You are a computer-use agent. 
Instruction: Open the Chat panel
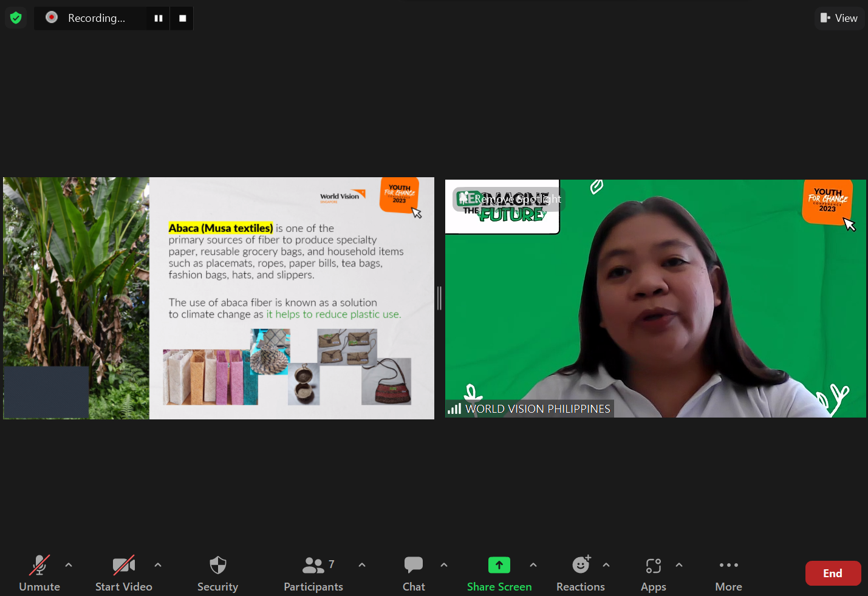pyautogui.click(x=414, y=573)
